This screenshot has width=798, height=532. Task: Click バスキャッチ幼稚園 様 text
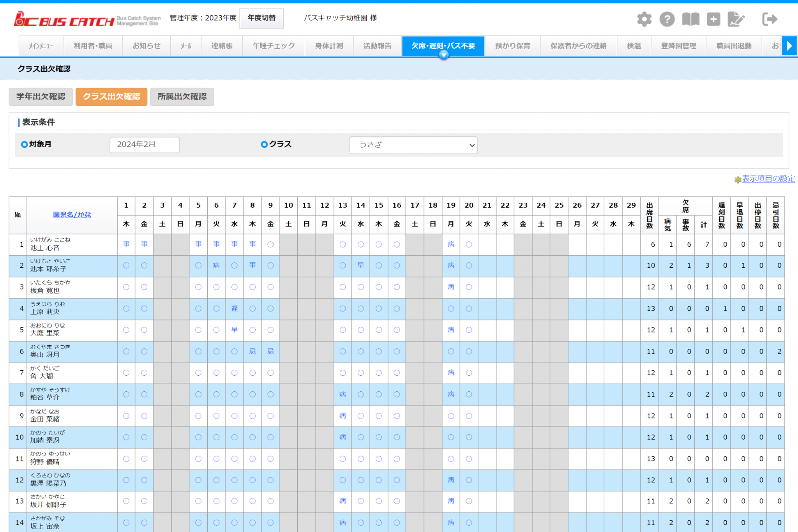(340, 18)
